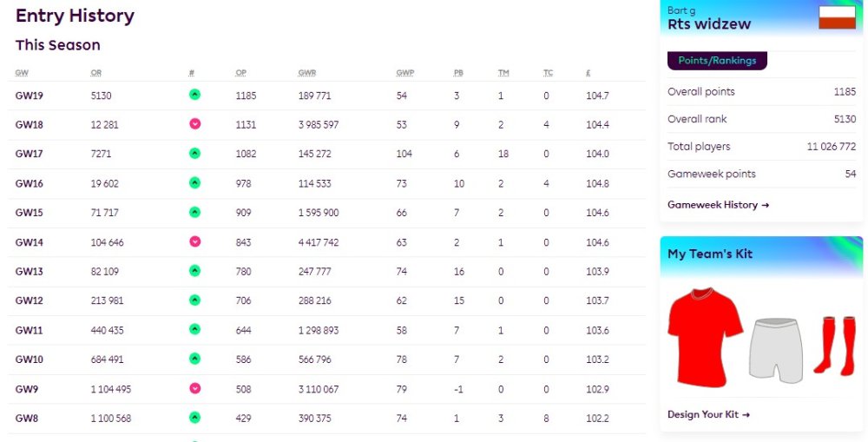The image size is (868, 442).
Task: Click the pink down arrow in GW18 row
Action: 194,124
